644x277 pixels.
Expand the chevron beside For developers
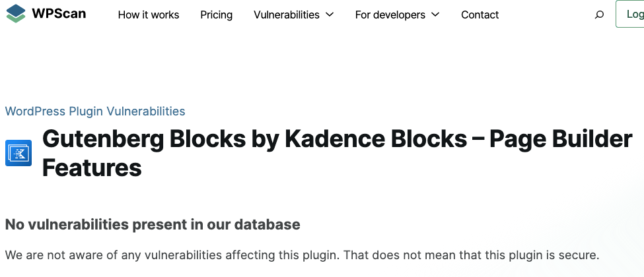435,15
